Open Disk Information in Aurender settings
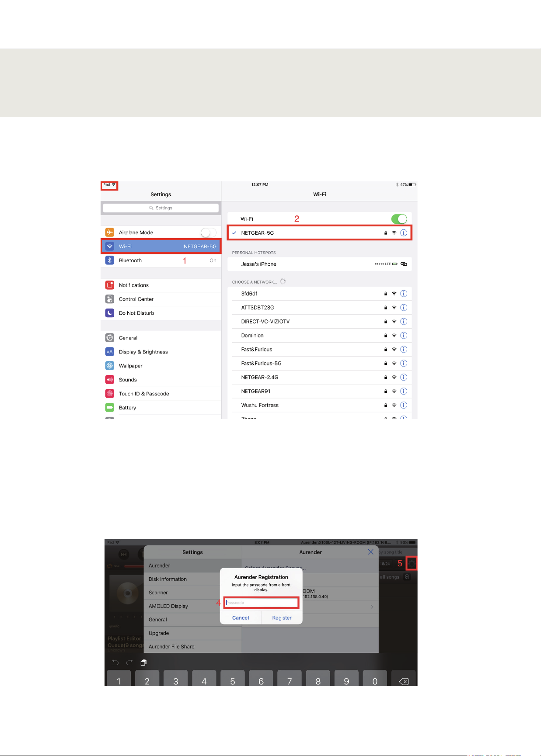 [x=192, y=579]
